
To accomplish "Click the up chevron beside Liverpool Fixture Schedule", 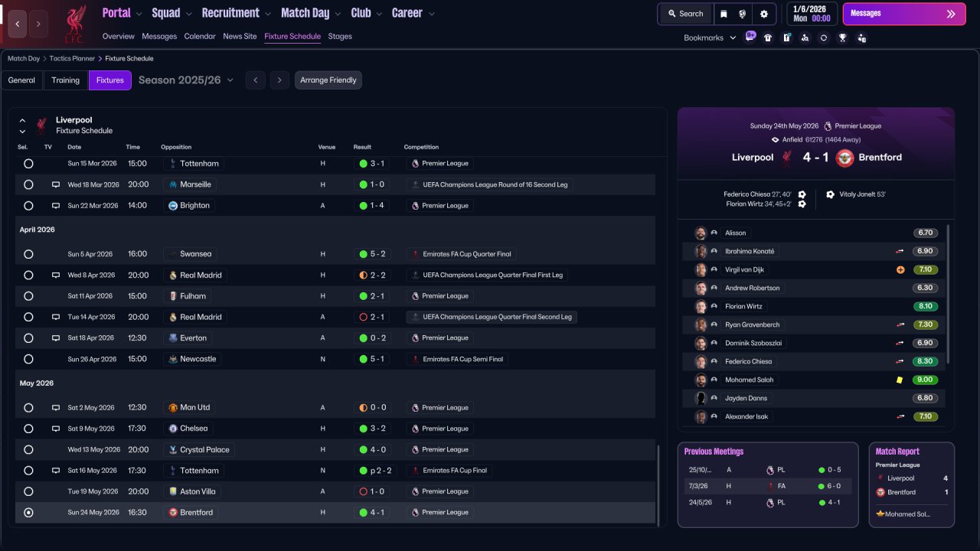I will click(22, 120).
